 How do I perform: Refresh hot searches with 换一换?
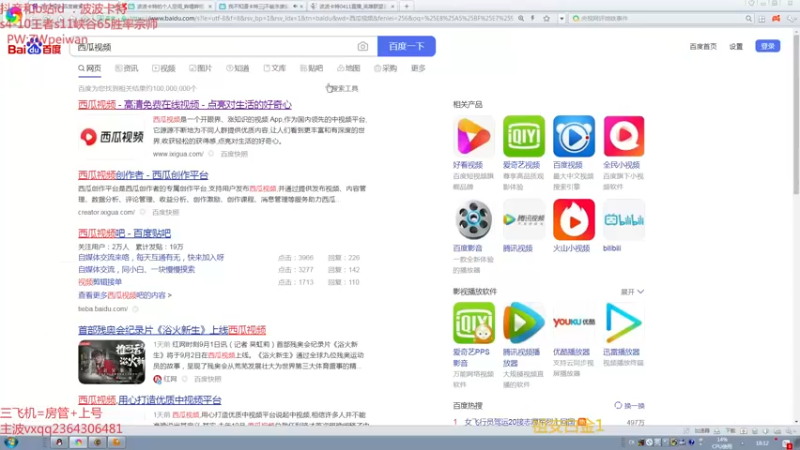pyautogui.click(x=630, y=406)
